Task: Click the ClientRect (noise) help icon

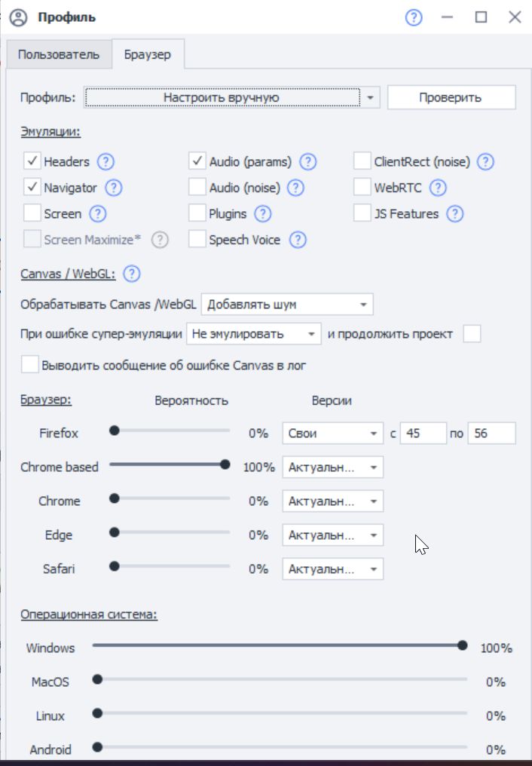Action: click(485, 161)
